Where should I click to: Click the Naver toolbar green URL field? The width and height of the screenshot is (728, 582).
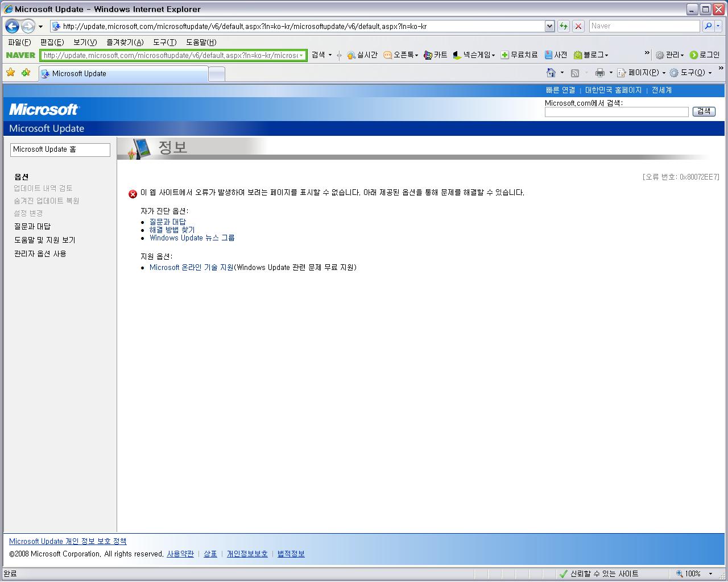173,55
